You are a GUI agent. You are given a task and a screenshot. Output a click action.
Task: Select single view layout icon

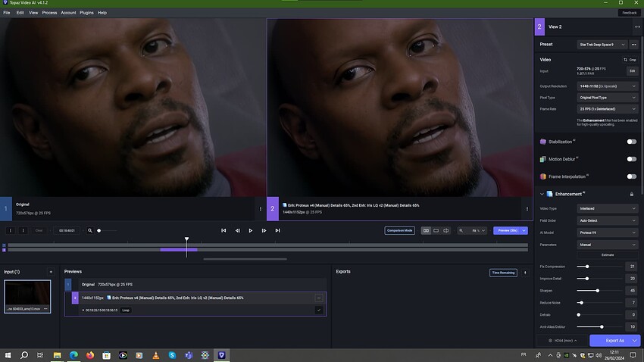436,231
